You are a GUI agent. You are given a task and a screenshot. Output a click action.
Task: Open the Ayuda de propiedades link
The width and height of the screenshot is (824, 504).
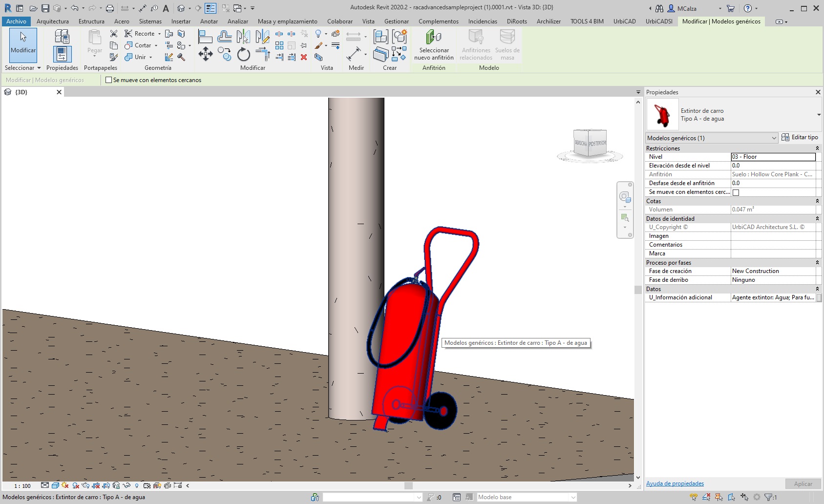point(675,483)
